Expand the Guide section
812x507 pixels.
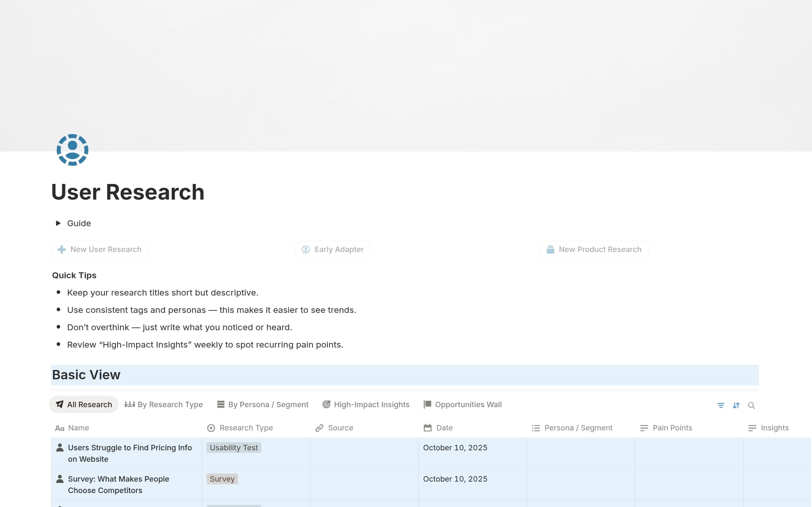[58, 223]
